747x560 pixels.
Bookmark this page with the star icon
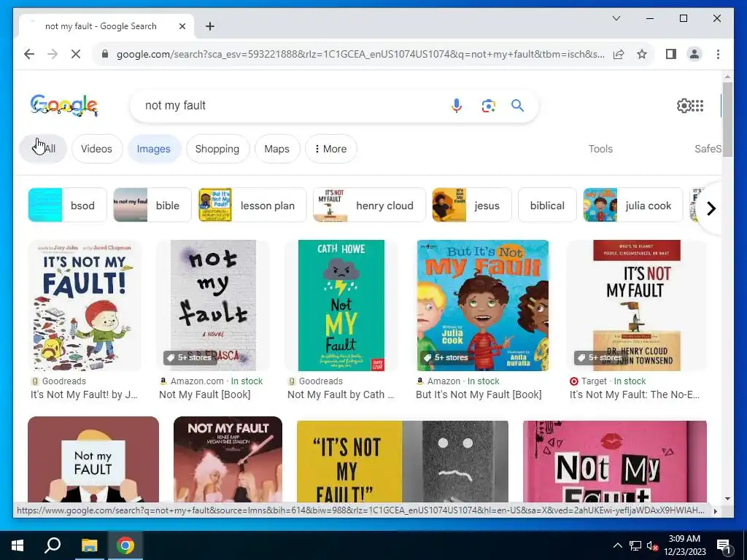[642, 54]
